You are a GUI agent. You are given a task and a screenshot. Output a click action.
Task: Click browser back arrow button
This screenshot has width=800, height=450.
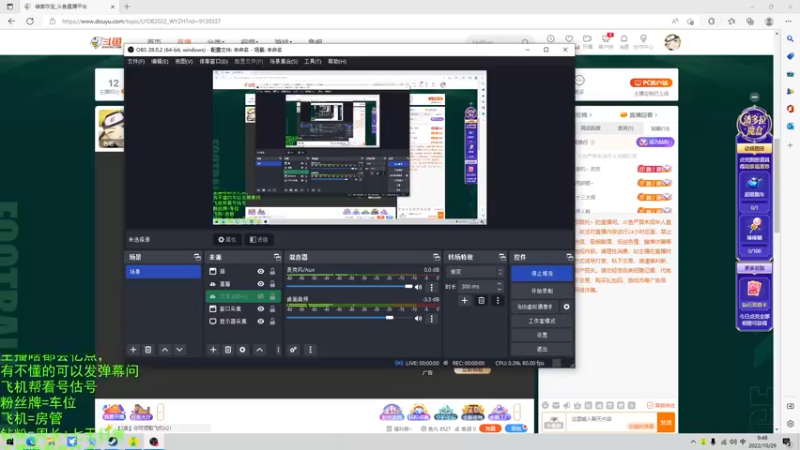tap(12, 21)
